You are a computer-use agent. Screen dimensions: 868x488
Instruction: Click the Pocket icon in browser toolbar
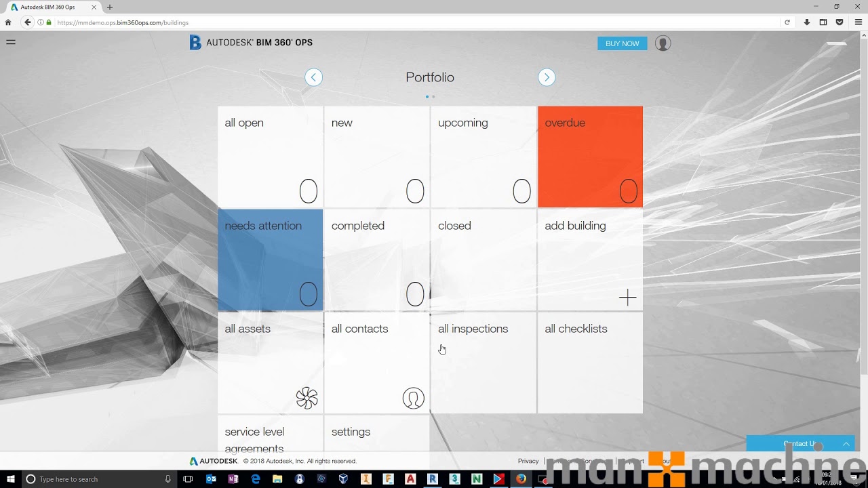pos(840,22)
